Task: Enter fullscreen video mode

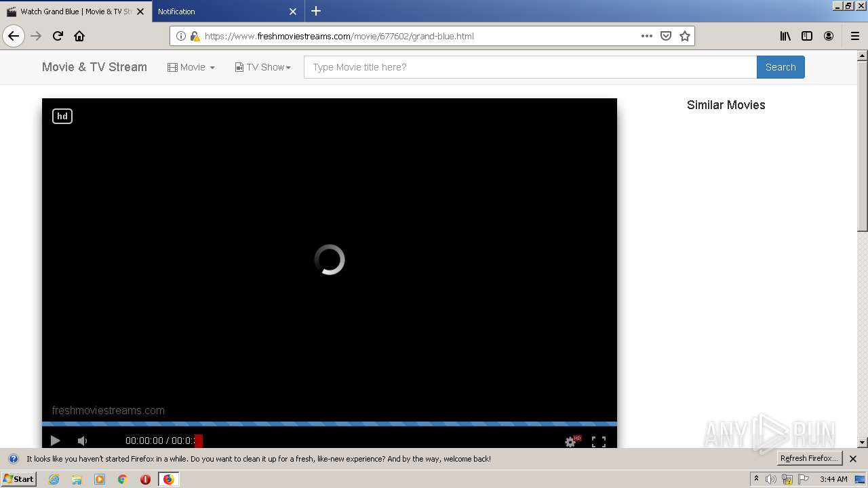Action: coord(599,441)
